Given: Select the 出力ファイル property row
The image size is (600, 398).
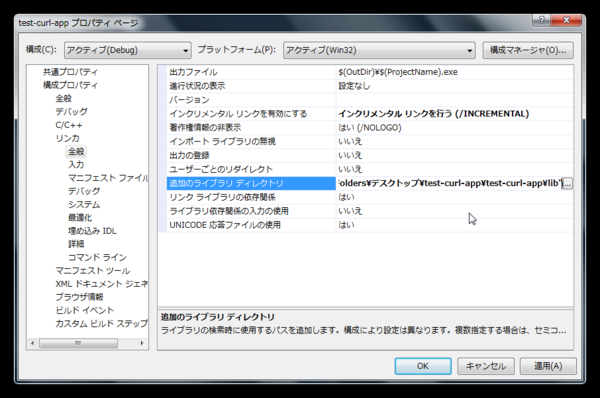Looking at the screenshot, I should [x=251, y=72].
